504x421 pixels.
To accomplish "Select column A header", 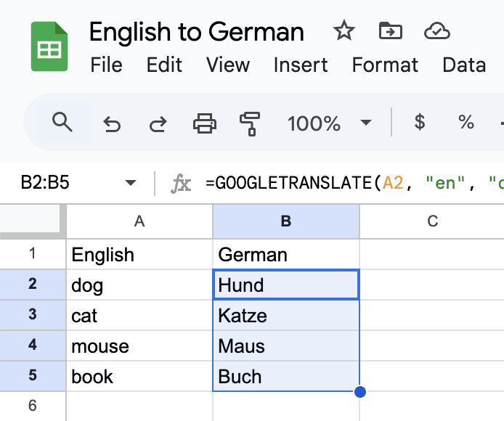I will pos(139,221).
